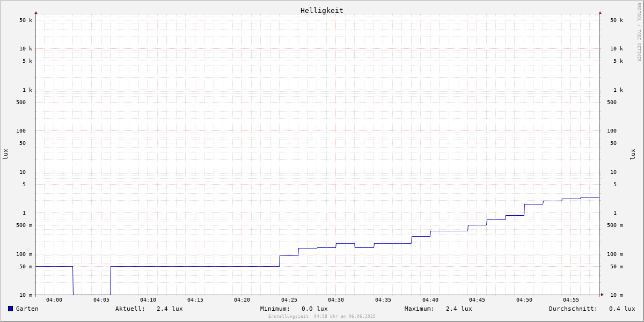Click the "04:55" time axis label
Image resolution: width=644 pixels, height=322 pixels.
pyautogui.click(x=571, y=300)
